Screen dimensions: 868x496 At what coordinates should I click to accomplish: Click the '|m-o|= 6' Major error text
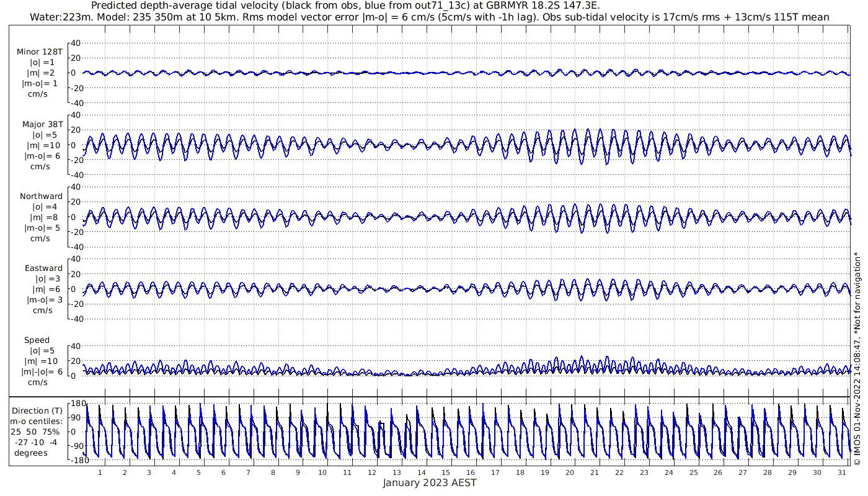(42, 156)
